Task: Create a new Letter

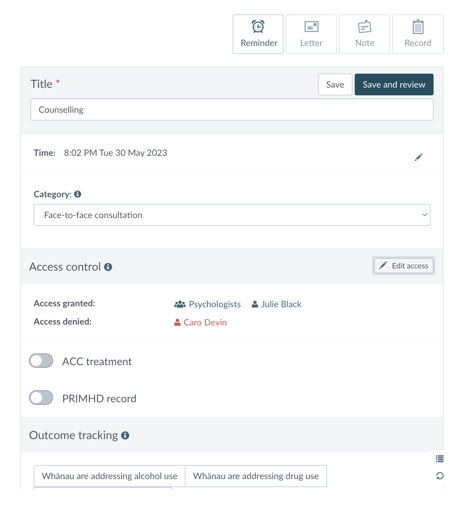Action: point(311,34)
